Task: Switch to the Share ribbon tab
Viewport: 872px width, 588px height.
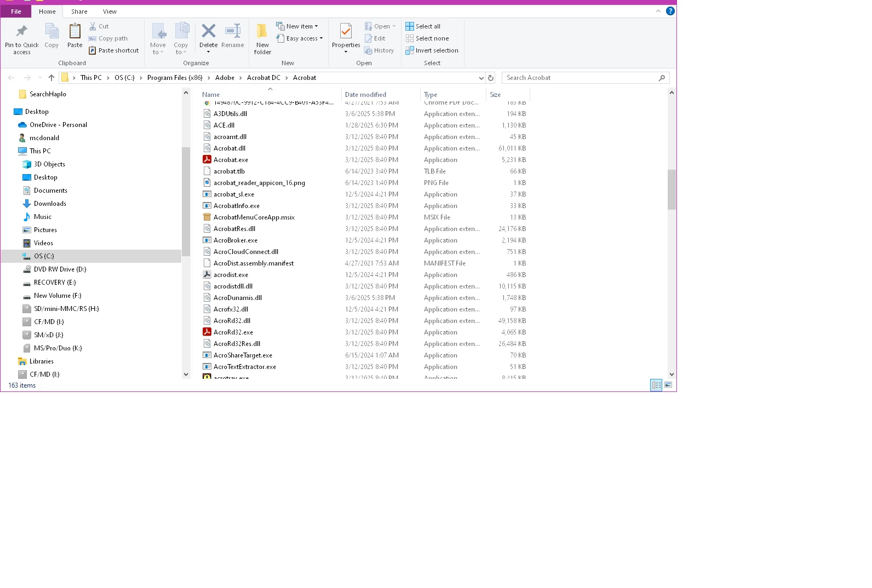Action: [79, 11]
